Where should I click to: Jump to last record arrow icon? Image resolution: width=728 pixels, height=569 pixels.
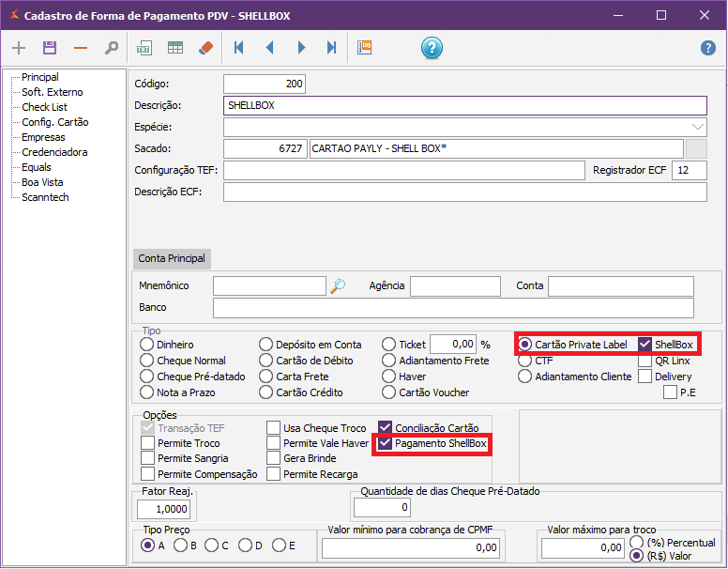coord(331,48)
